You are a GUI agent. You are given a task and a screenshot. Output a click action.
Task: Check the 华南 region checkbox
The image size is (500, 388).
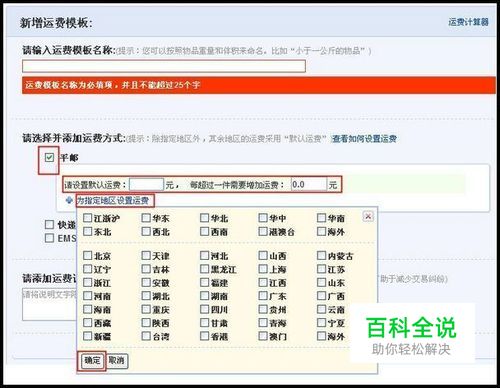pos(321,218)
